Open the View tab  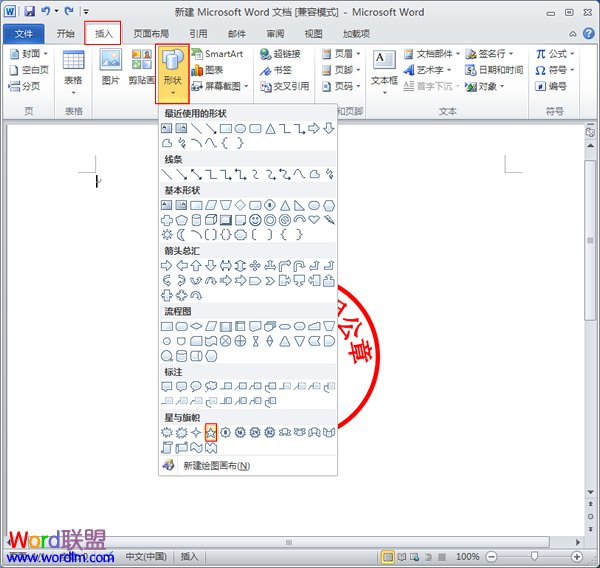[x=313, y=34]
